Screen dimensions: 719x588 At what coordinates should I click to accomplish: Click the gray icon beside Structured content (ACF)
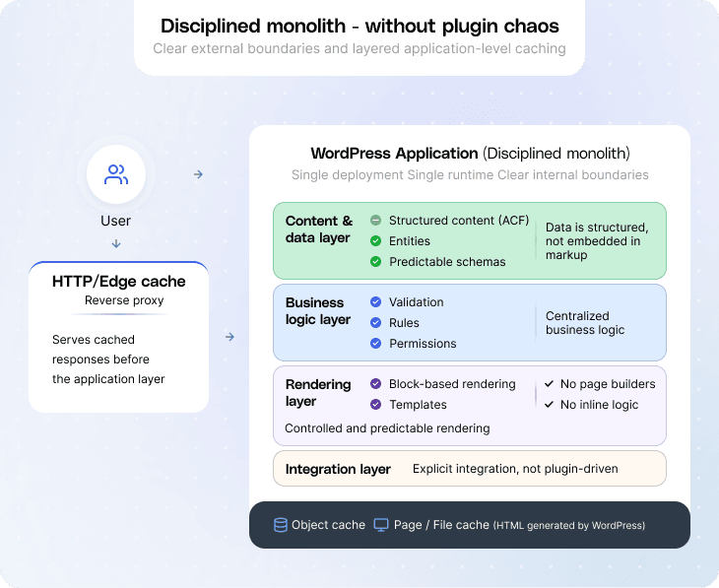375,221
